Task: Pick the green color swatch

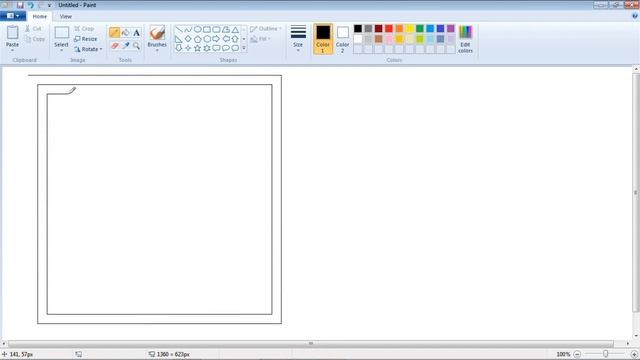Action: tap(420, 29)
